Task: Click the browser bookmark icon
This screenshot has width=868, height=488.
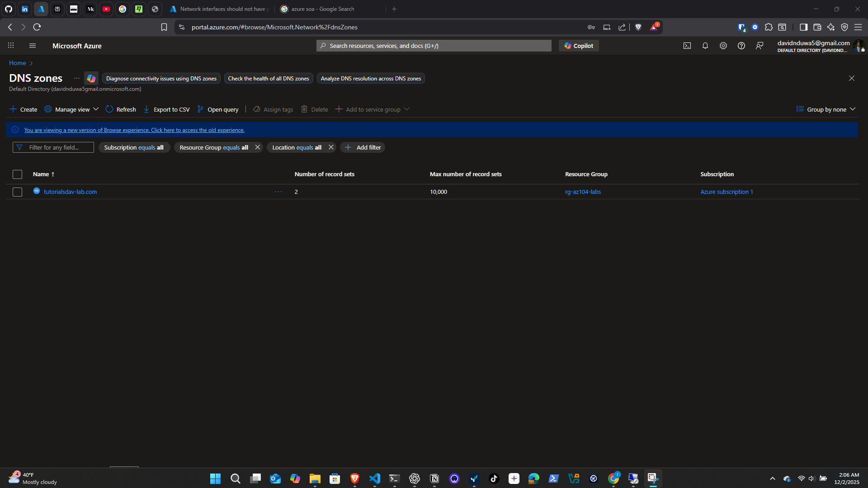Action: coord(164,27)
